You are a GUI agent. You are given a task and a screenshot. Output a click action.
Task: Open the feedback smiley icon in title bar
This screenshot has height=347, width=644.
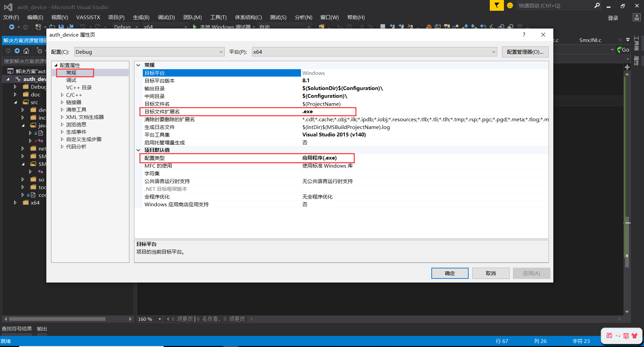tap(510, 5)
